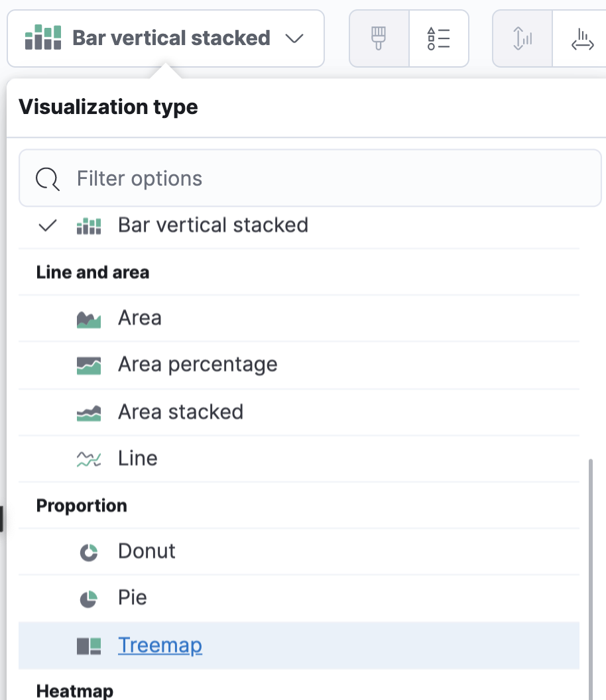This screenshot has height=700, width=606.
Task: Click the Area stacked icon
Action: point(89,412)
